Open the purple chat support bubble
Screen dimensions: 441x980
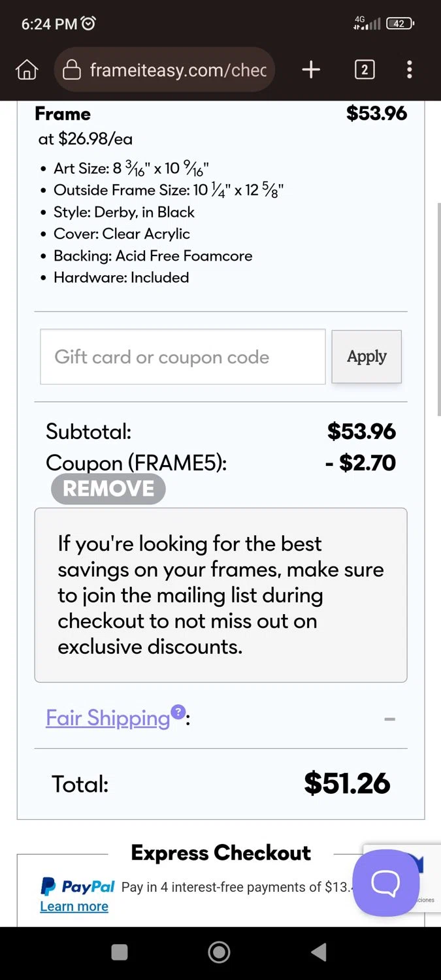pyautogui.click(x=385, y=883)
